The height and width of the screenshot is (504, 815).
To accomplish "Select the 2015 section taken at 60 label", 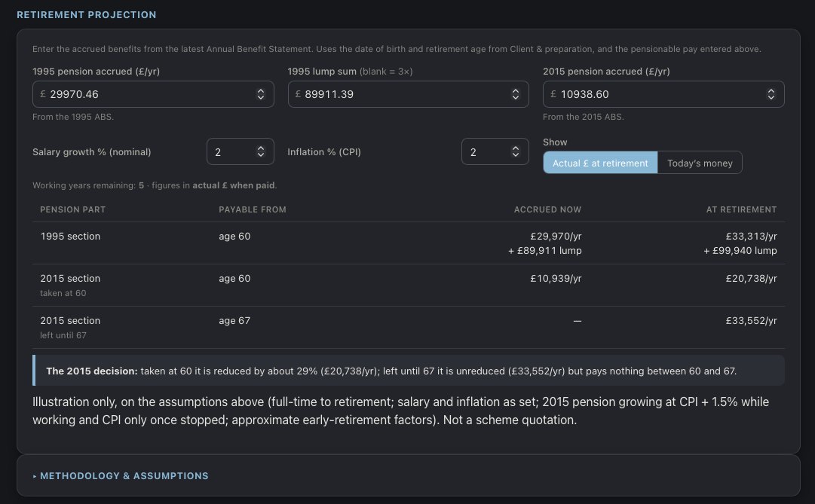I will pyautogui.click(x=70, y=285).
